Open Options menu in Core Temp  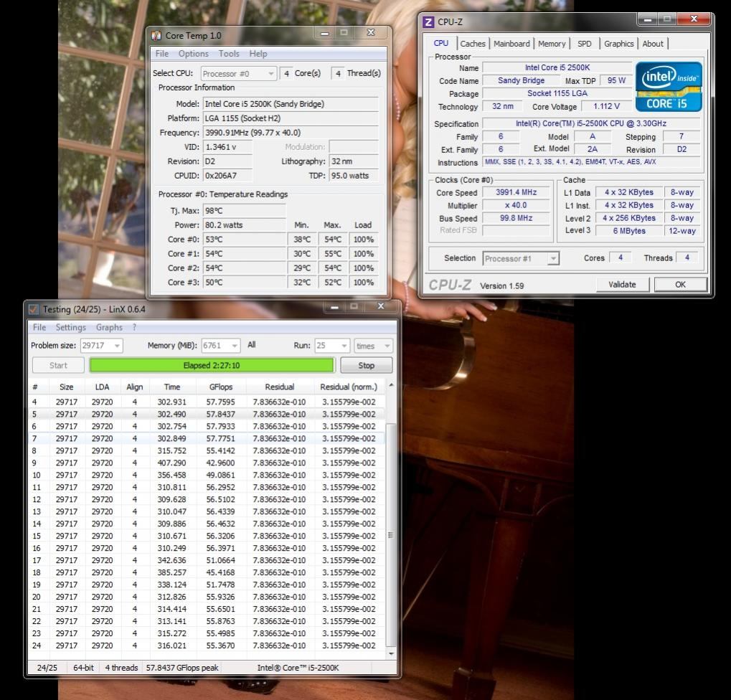(194, 54)
